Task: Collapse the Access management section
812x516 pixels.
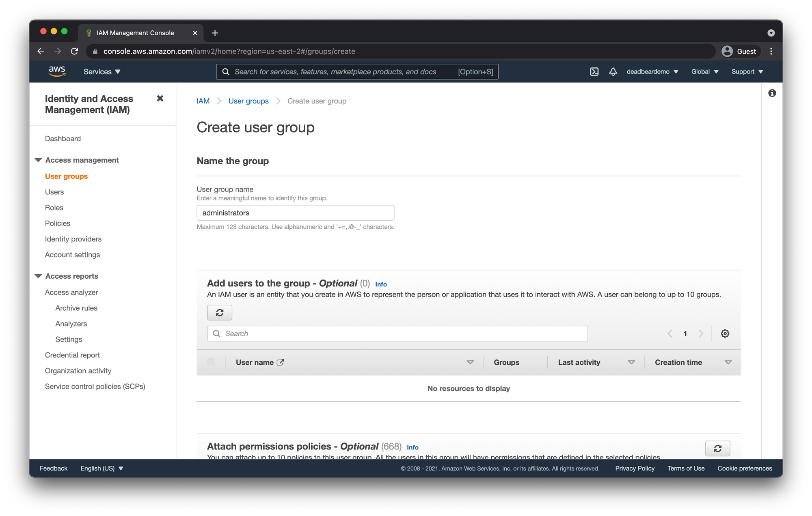Action: [x=38, y=160]
